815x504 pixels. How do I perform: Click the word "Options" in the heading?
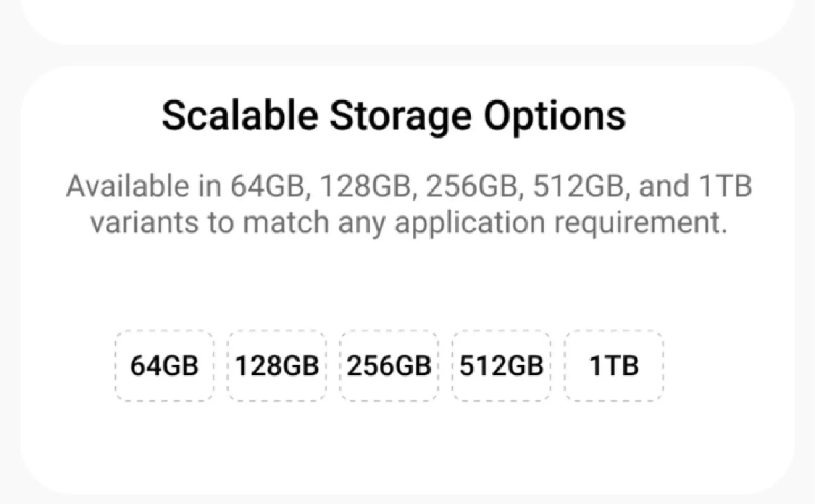(555, 116)
